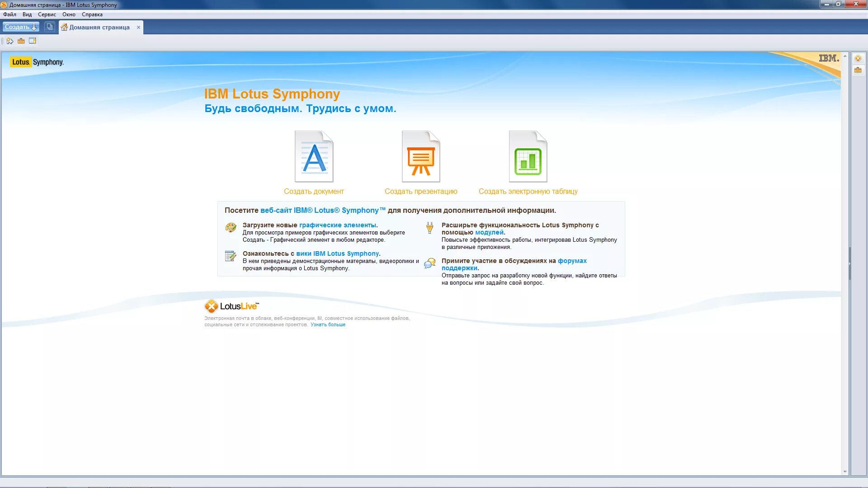
Task: Click the green spreadsheet chart icon
Action: [528, 156]
